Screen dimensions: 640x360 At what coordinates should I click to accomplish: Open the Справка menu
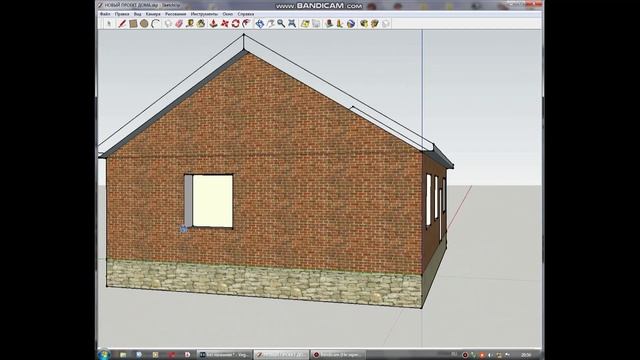point(246,14)
